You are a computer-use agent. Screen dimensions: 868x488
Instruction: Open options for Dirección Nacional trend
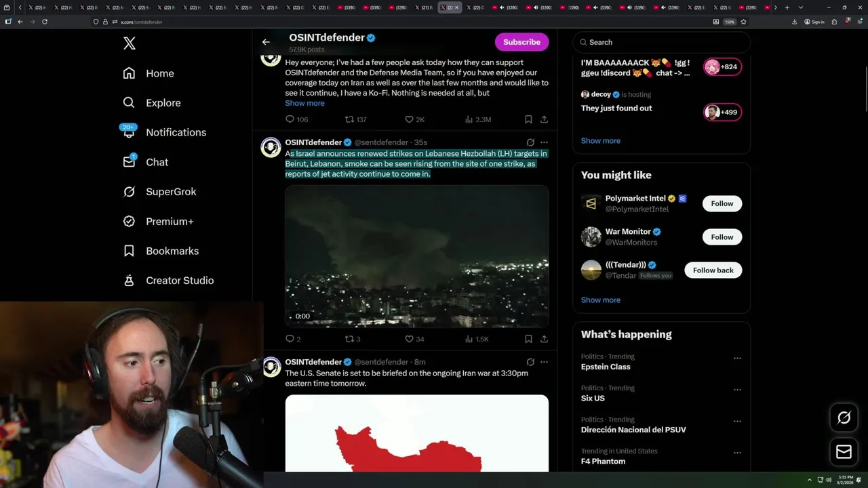point(737,422)
